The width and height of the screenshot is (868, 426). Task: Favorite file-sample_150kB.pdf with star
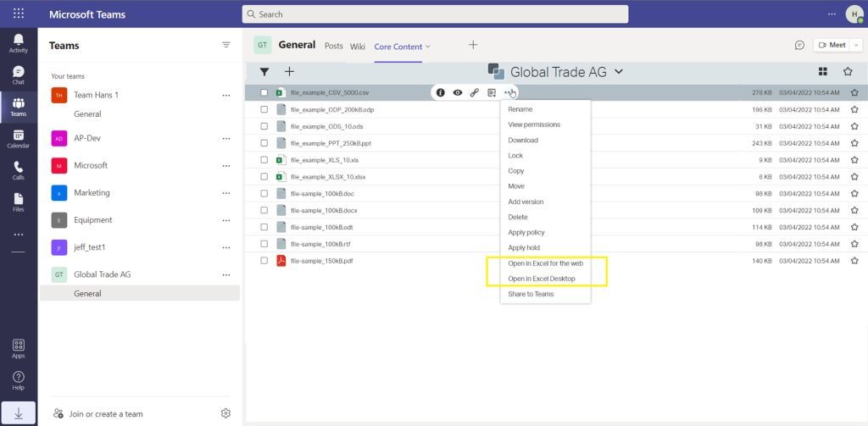(x=854, y=261)
